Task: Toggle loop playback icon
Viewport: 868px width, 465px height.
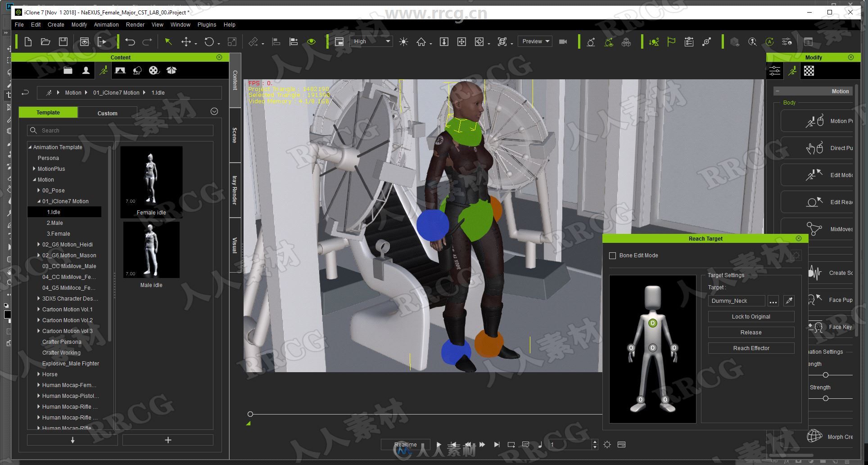Action: 511,445
